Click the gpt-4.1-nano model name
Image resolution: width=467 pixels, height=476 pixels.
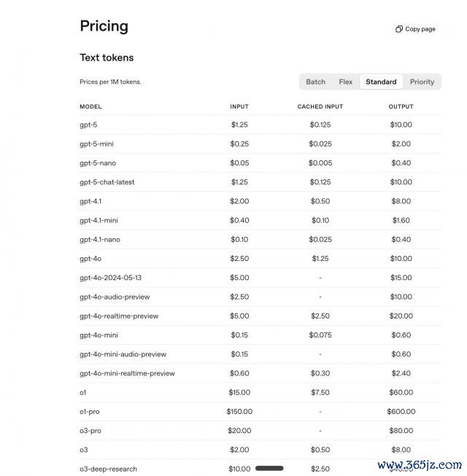[100, 239]
